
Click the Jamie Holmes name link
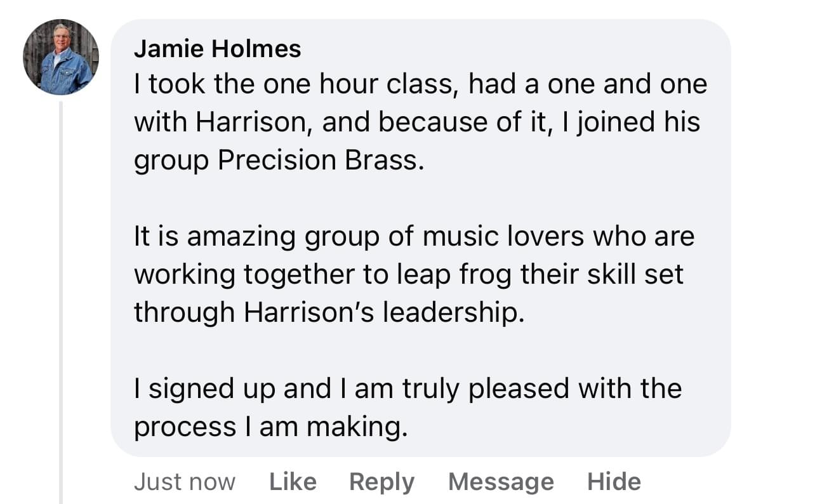(x=218, y=49)
